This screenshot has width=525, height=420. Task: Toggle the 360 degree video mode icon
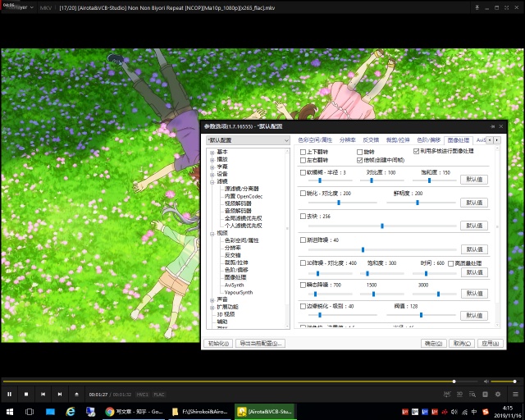[x=447, y=395]
